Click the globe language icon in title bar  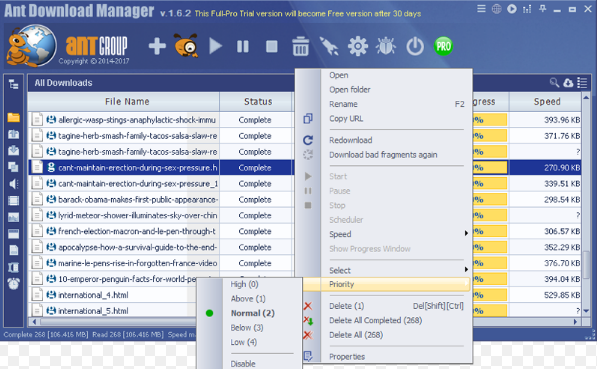coord(496,9)
